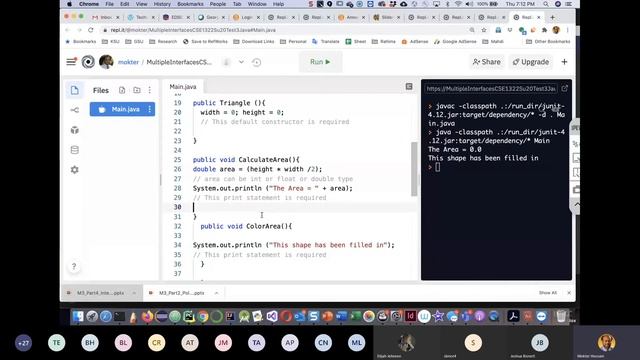Switch to the Gmail Inbox tab

coord(105,17)
